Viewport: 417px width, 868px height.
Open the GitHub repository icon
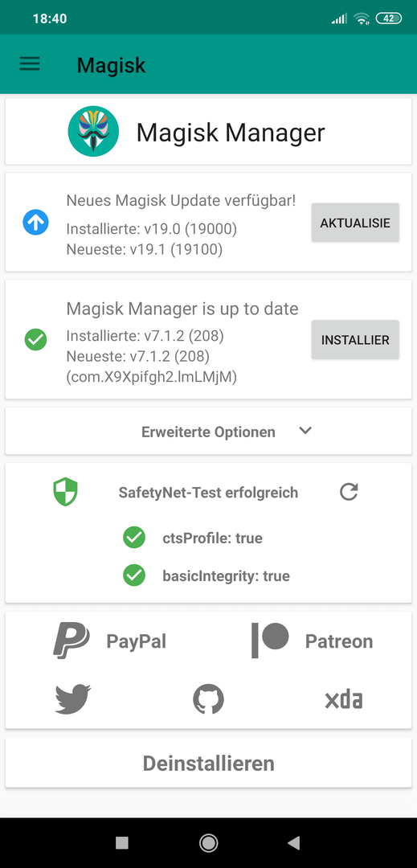[209, 700]
